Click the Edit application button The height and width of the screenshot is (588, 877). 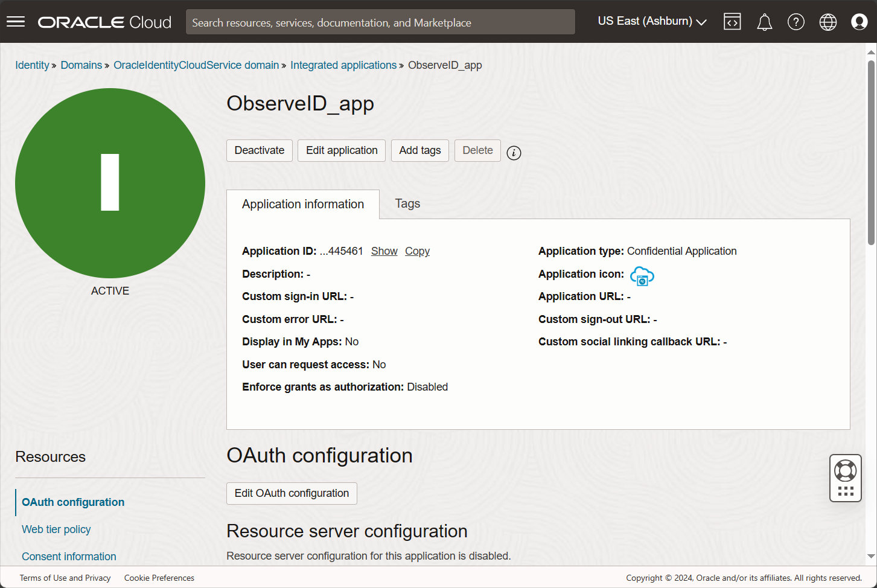tap(342, 150)
